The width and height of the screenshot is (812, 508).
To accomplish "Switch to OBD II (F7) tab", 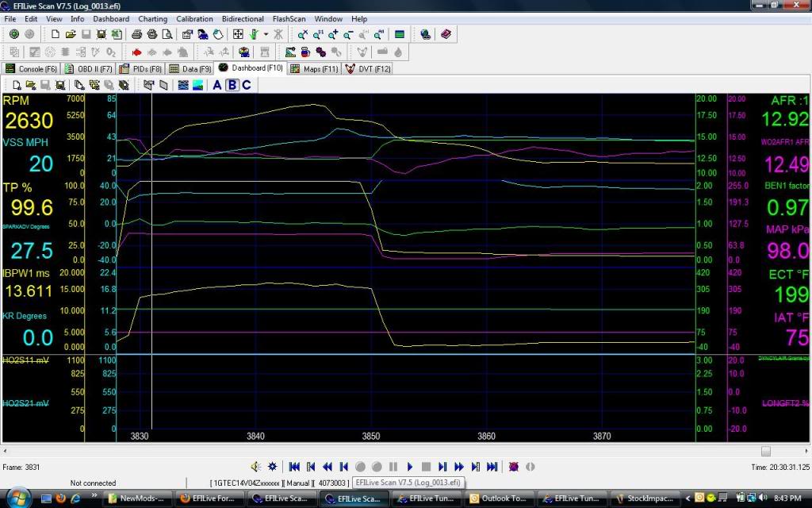I will pos(89,68).
